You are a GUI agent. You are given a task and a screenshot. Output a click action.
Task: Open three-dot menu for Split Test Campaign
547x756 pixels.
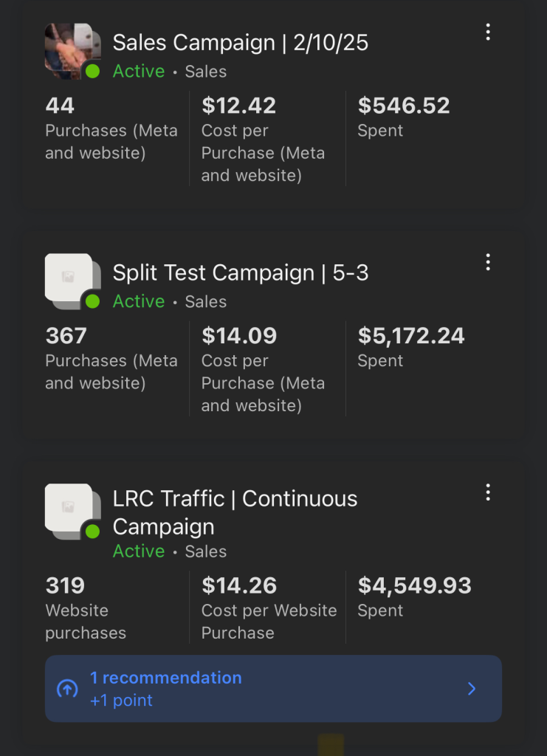[488, 262]
